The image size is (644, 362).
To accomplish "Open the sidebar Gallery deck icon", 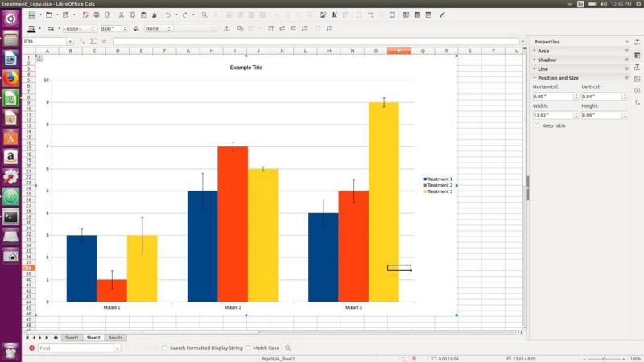I will click(637, 79).
